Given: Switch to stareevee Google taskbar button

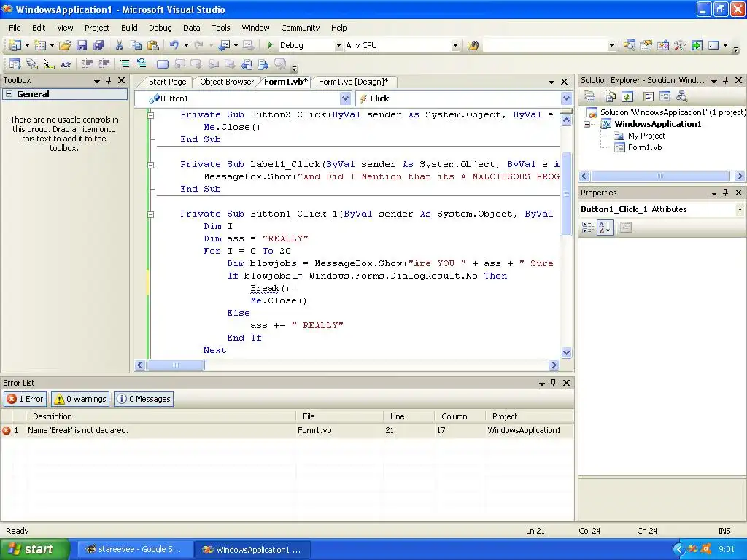Looking at the screenshot, I should point(134,550).
